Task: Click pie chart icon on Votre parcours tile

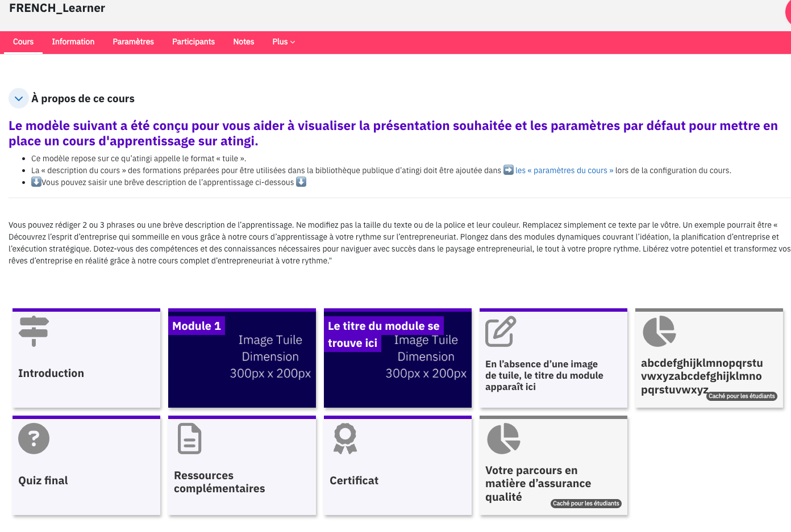Action: coord(503,439)
